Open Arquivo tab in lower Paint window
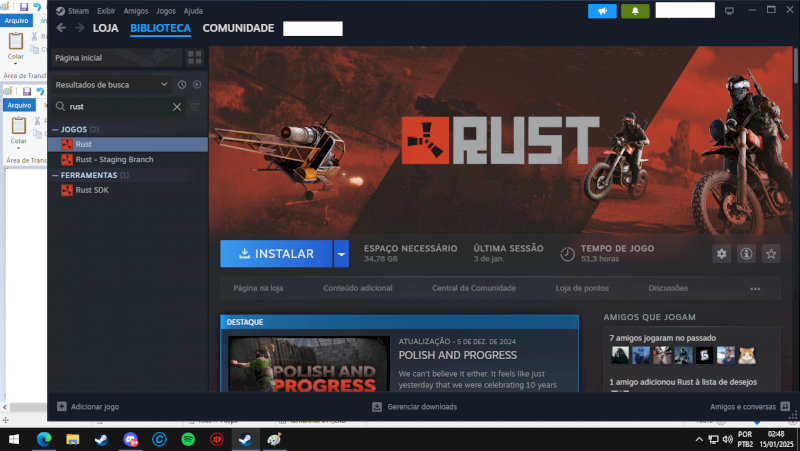This screenshot has height=451, width=800. tap(19, 105)
